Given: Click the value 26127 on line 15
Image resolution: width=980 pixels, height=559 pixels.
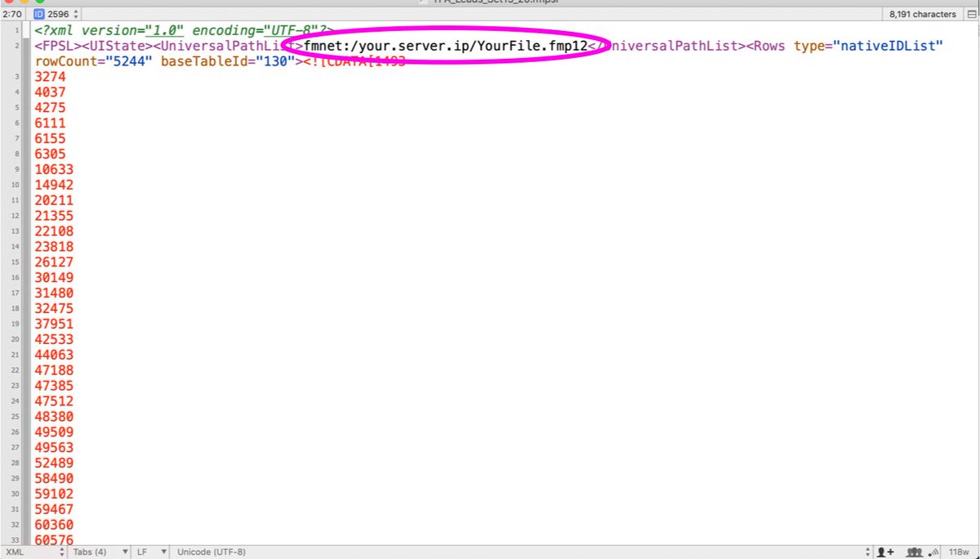Looking at the screenshot, I should pyautogui.click(x=55, y=262).
